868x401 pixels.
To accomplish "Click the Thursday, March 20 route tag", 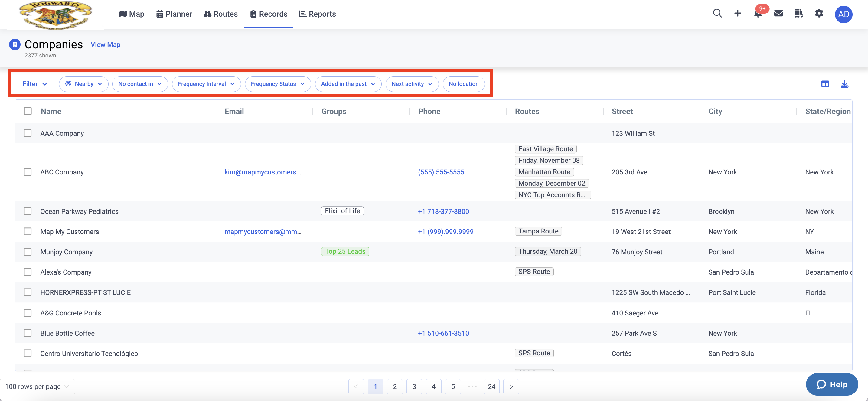I will pos(548,251).
